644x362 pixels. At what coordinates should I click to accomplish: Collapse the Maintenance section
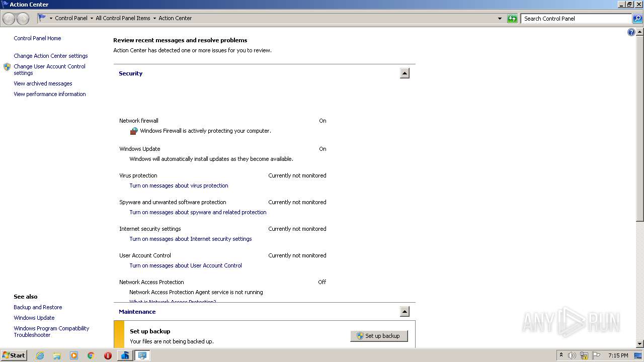point(405,312)
